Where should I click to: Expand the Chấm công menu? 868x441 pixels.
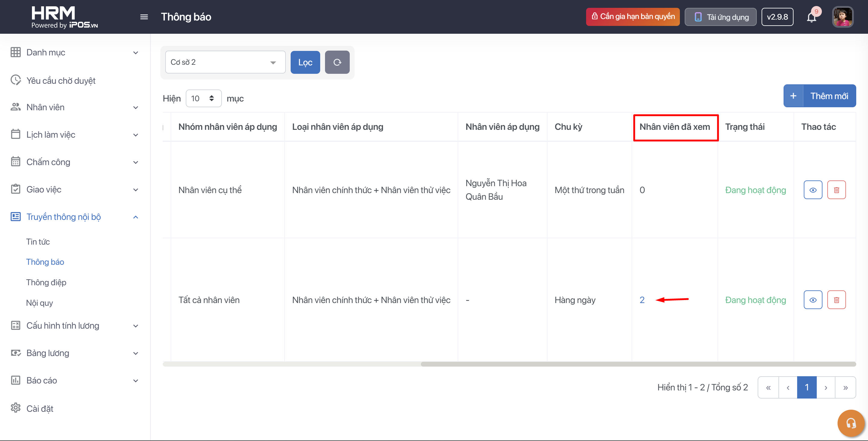[x=135, y=162]
